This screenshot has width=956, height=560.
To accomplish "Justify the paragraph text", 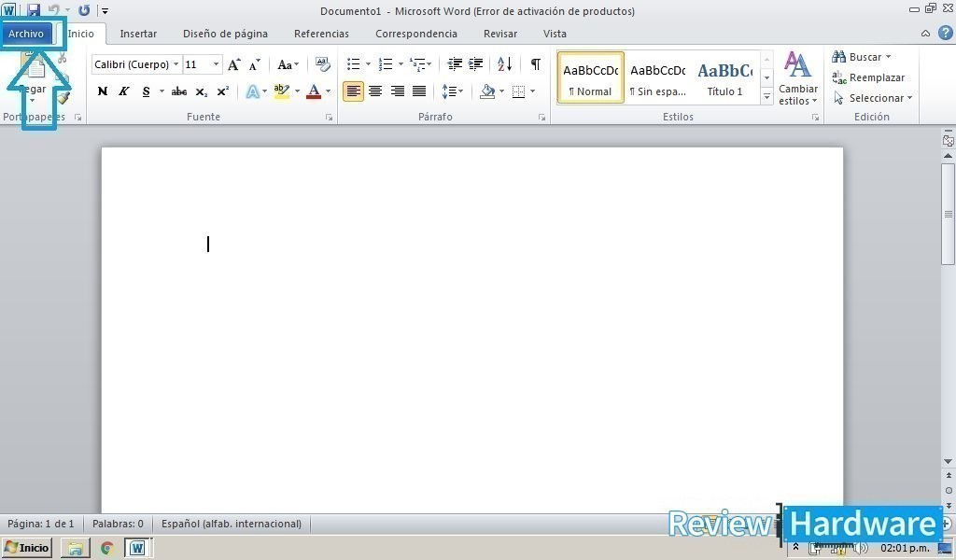I will coord(419,91).
